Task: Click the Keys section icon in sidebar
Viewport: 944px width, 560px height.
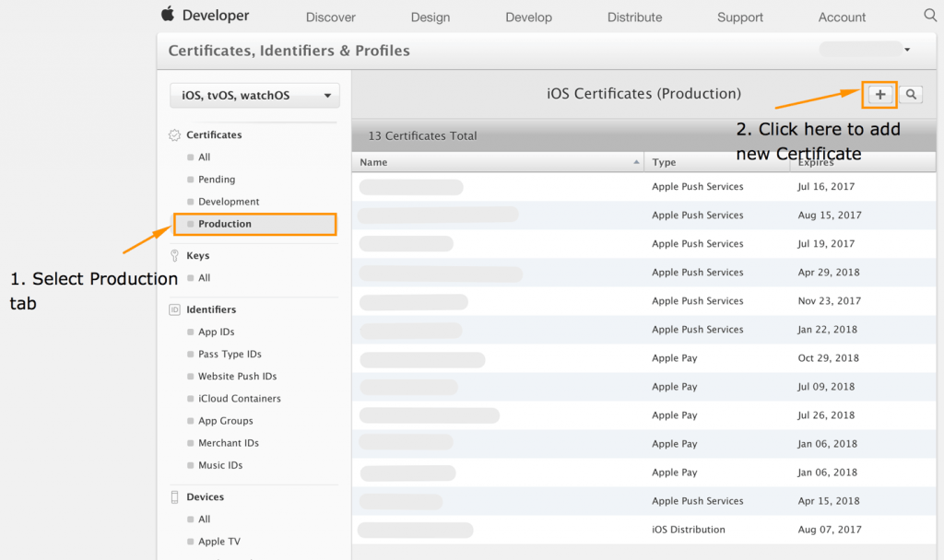Action: click(173, 255)
